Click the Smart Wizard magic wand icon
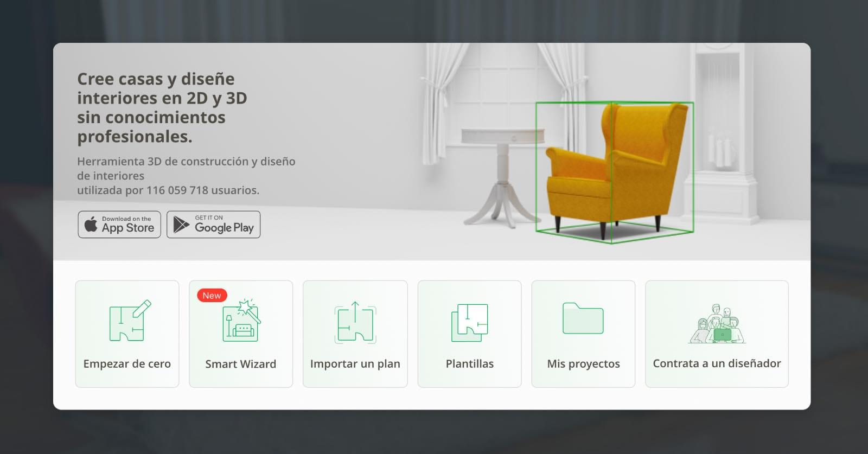 pos(241,321)
